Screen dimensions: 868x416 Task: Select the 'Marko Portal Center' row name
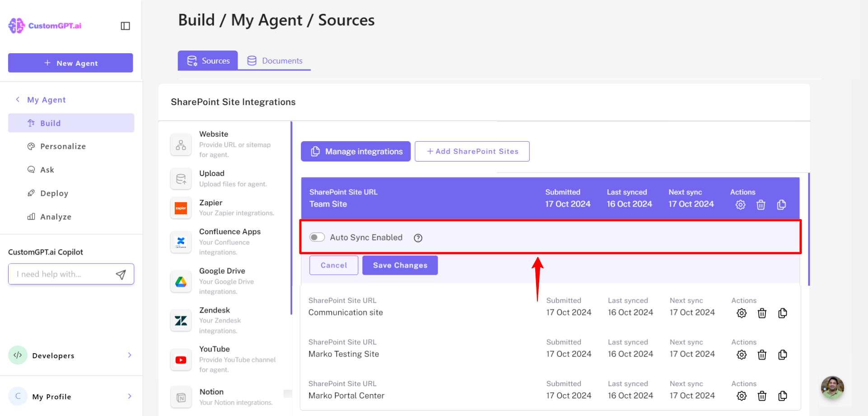[x=346, y=395]
